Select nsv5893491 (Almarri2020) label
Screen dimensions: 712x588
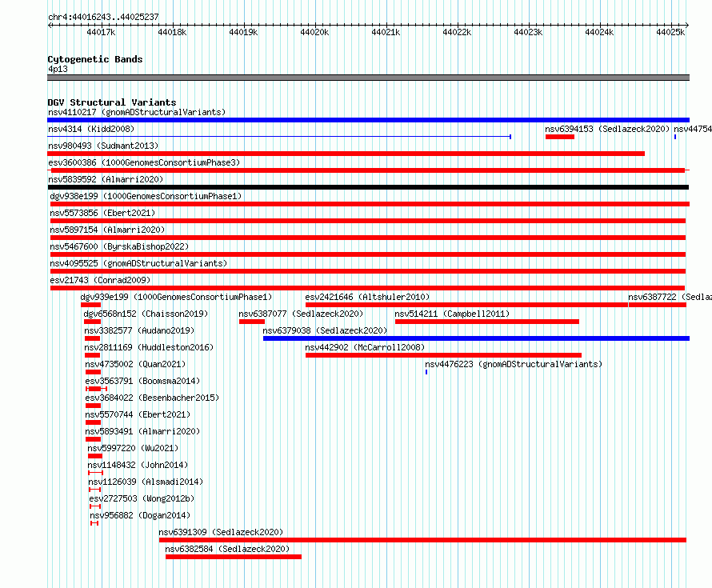tap(142, 431)
